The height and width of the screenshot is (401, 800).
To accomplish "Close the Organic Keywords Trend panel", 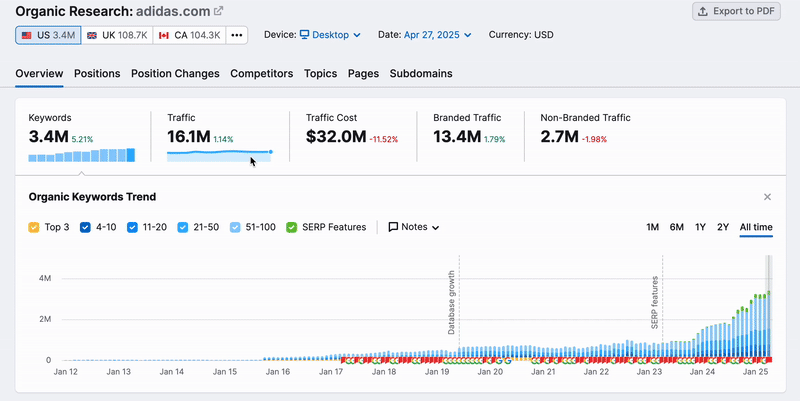I will pyautogui.click(x=767, y=197).
